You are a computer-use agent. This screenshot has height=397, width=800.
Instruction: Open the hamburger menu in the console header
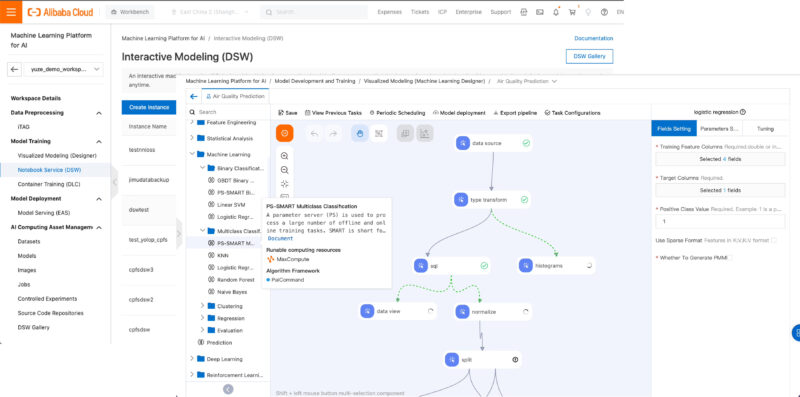coord(11,12)
